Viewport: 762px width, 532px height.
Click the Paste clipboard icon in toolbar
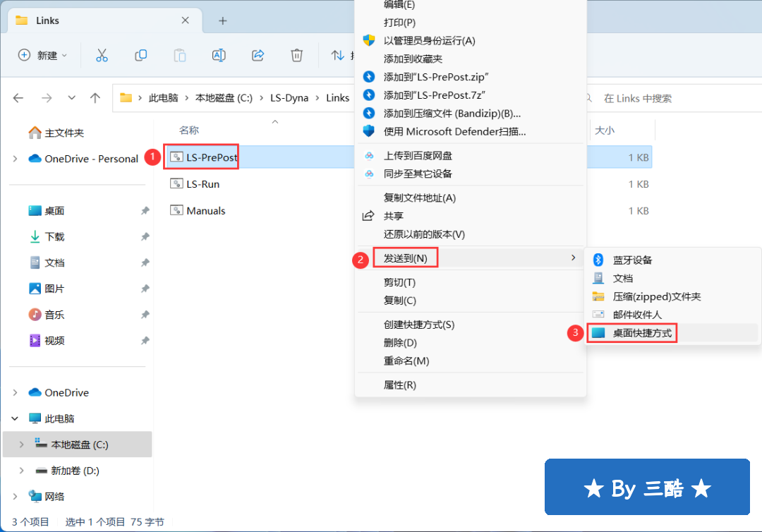180,55
